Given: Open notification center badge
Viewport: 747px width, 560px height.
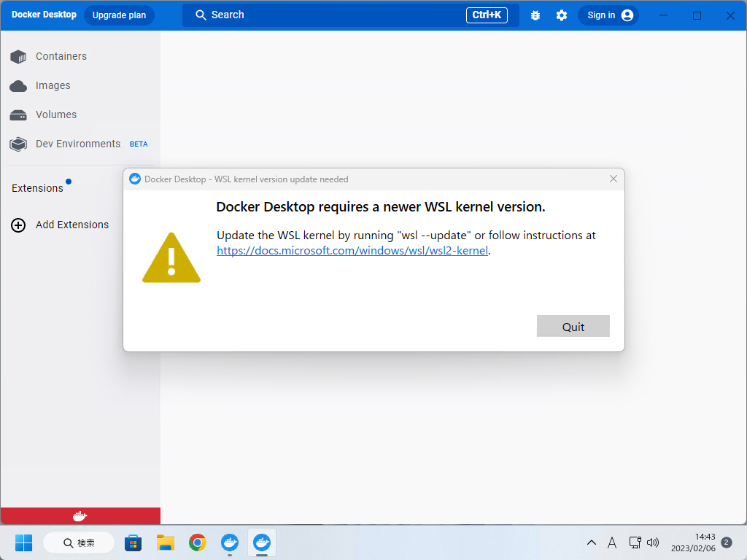Looking at the screenshot, I should (726, 542).
